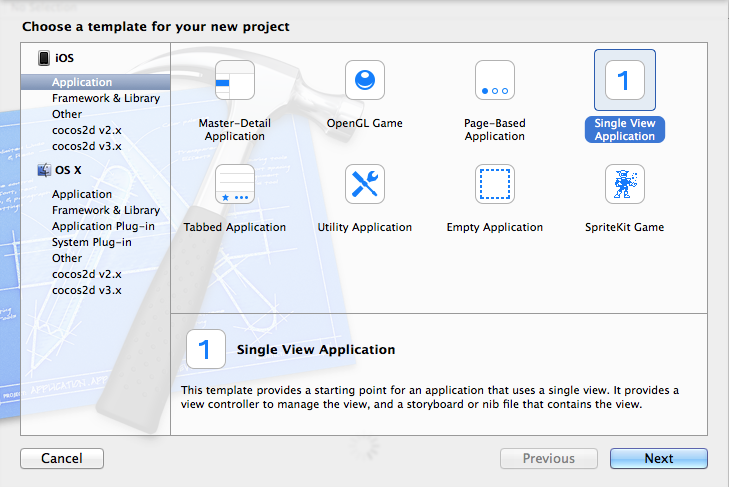The height and width of the screenshot is (487, 729).
Task: Click the Utility Application label
Action: [365, 227]
